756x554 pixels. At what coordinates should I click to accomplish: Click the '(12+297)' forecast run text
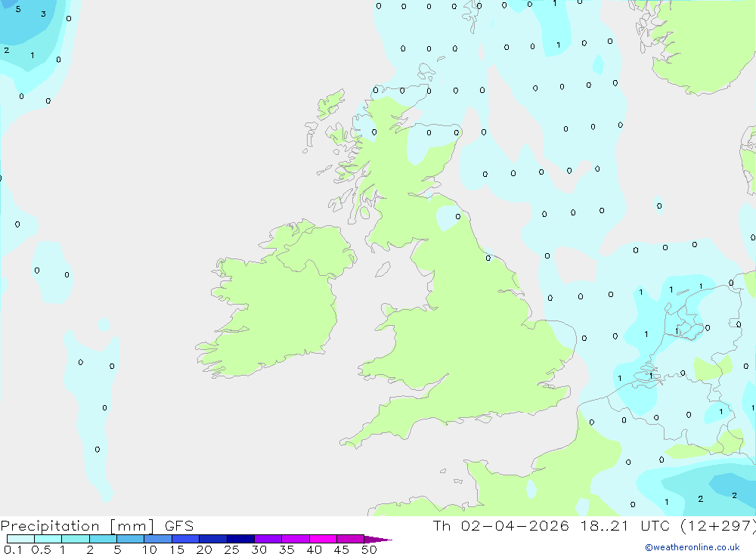(x=718, y=526)
